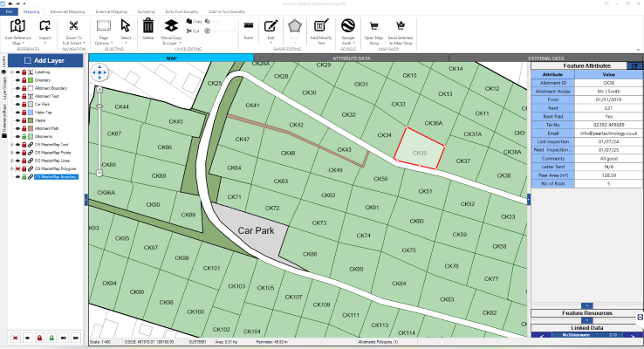Viewport: 644px width, 349px height.
Task: Unlock the Allotment Path layer padlock
Action: (24, 128)
